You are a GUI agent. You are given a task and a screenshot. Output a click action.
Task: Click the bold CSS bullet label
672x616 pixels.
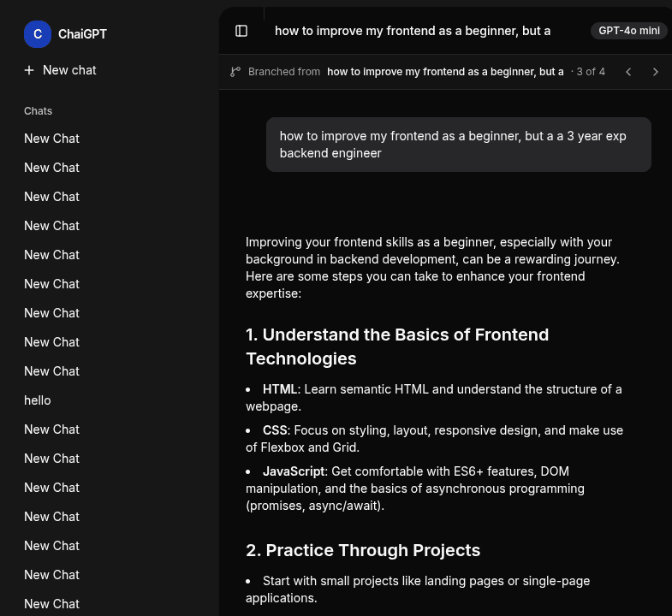[275, 430]
